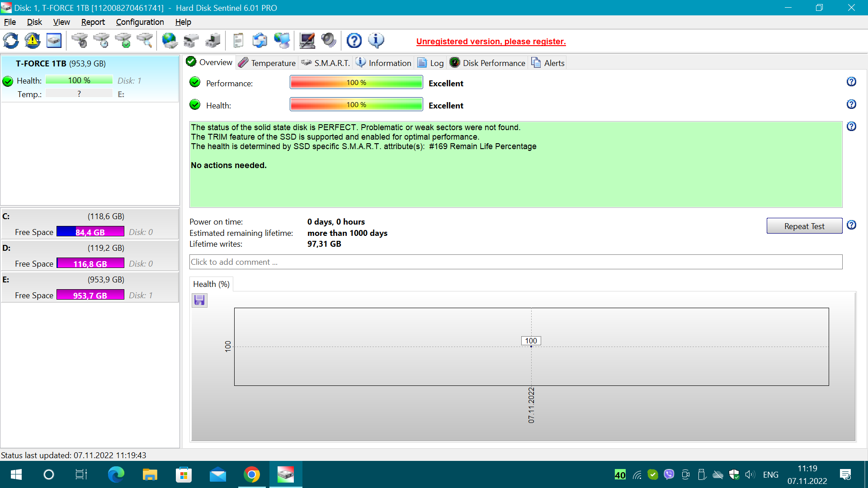Click the blue question mark help toolbar icon
Screen dimensions: 868x488
point(354,41)
